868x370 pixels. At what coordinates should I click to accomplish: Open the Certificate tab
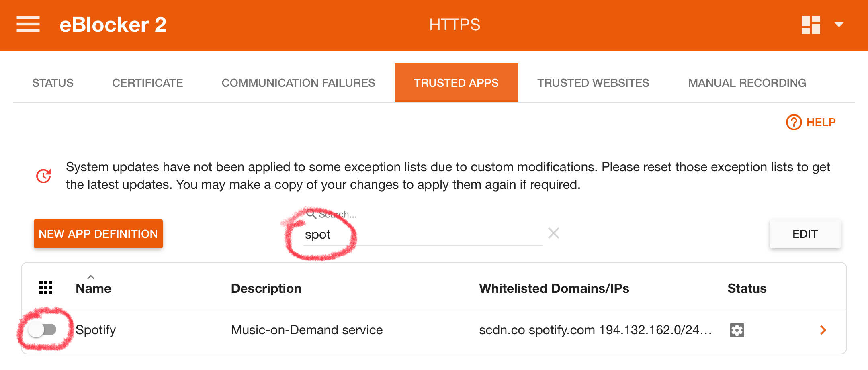point(147,83)
